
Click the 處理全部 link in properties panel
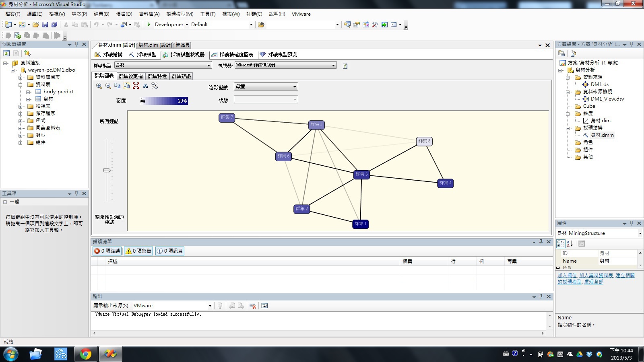(594, 282)
